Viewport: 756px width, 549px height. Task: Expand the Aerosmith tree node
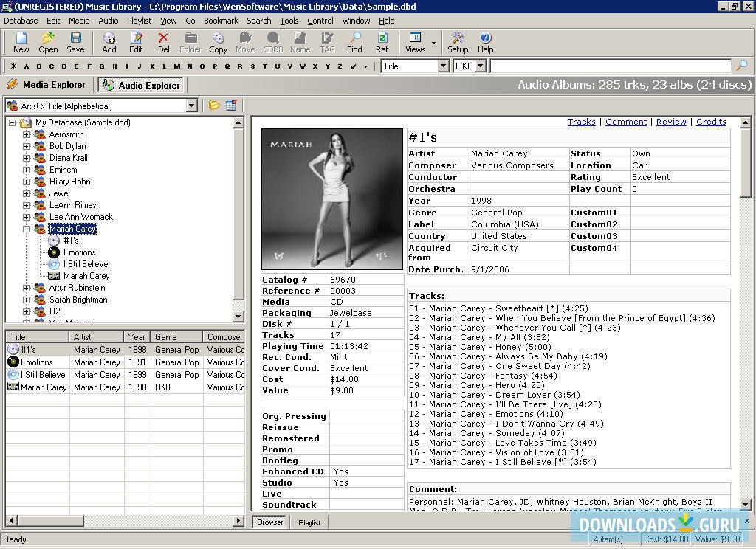click(26, 134)
